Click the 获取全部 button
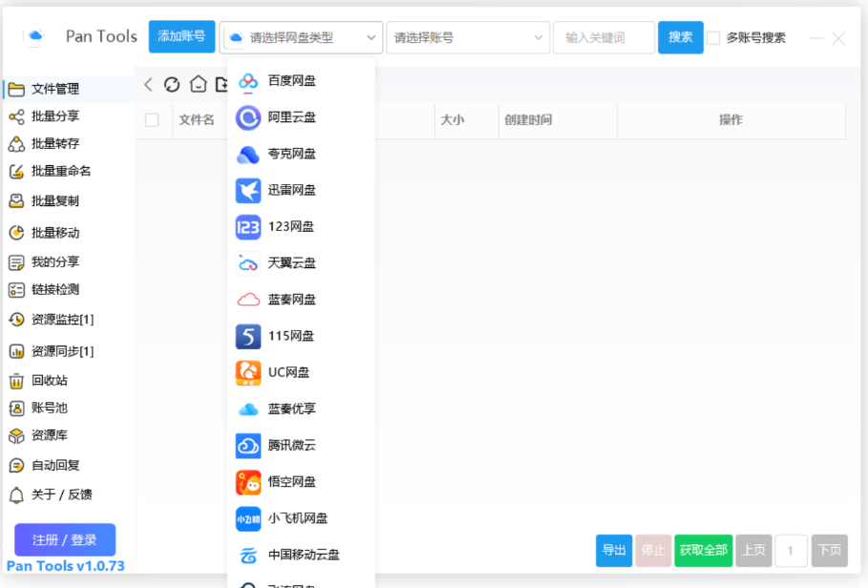 click(x=704, y=551)
